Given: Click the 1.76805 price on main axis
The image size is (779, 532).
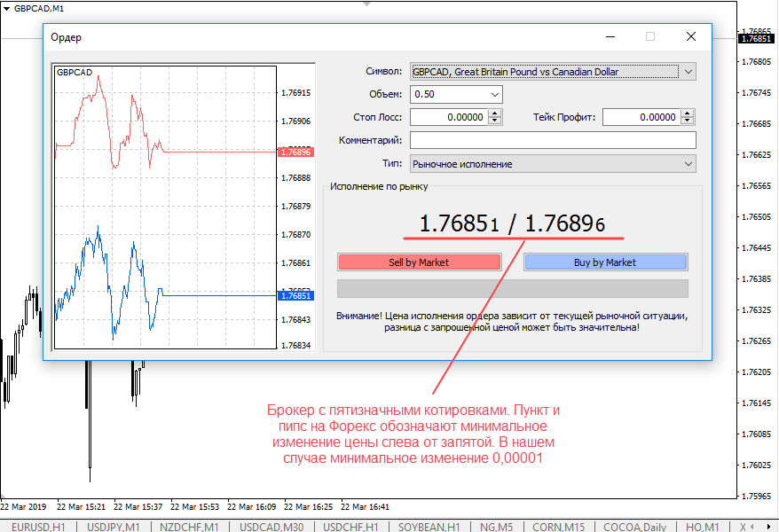Looking at the screenshot, I should 756,62.
